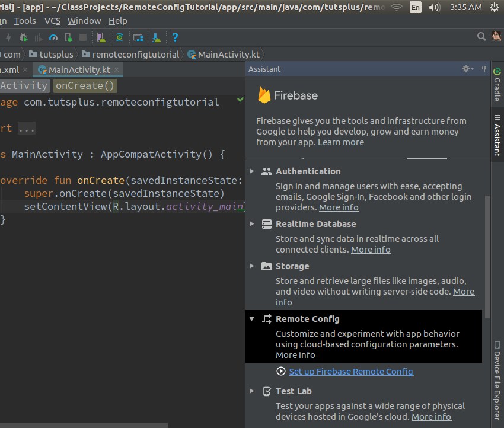Click the onCreate() breadcrumb chip
Screen dimensions: 504x428
click(85, 86)
